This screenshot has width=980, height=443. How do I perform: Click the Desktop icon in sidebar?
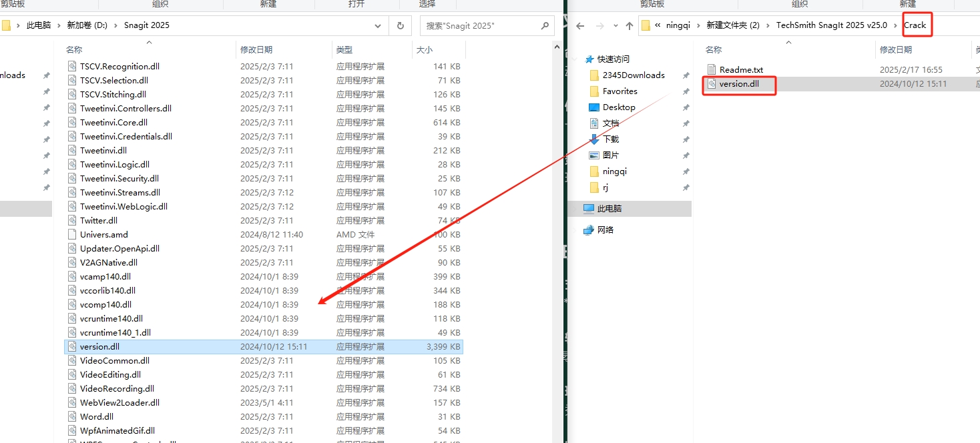pos(594,107)
